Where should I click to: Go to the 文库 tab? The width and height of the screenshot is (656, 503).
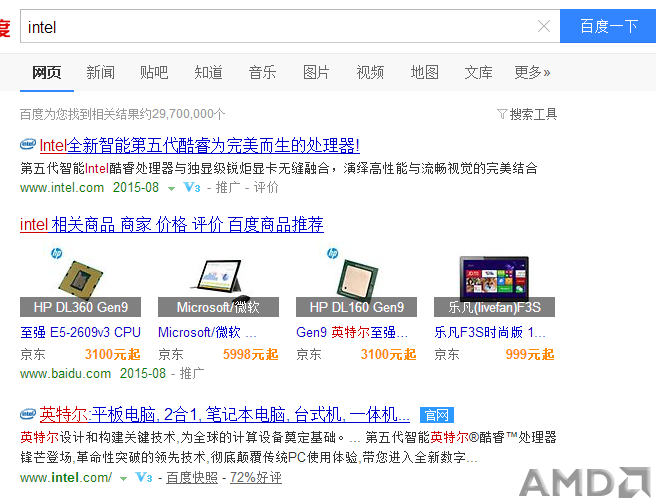tap(479, 73)
